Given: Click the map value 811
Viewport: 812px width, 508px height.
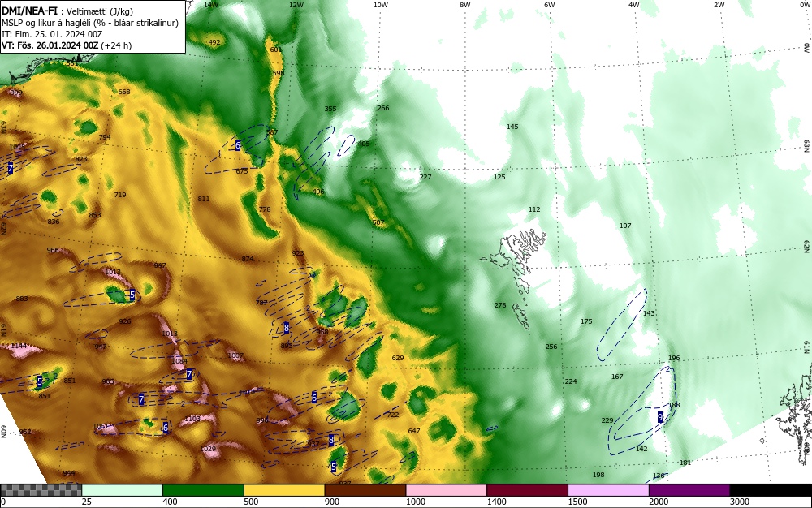Looking at the screenshot, I should pyautogui.click(x=204, y=199).
